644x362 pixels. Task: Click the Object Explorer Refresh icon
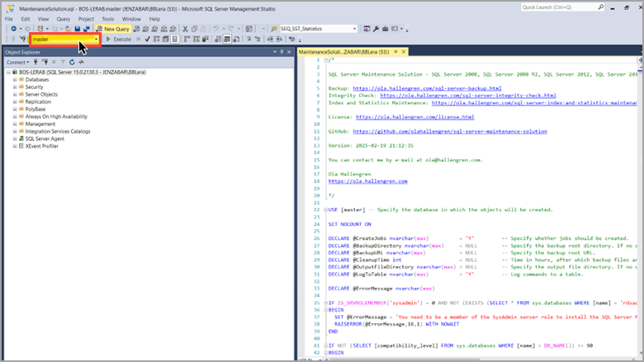click(x=72, y=62)
